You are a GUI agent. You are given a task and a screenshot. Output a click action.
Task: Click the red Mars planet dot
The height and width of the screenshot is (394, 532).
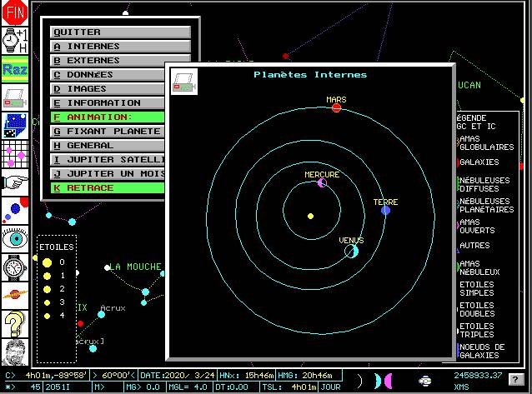pyautogui.click(x=336, y=107)
